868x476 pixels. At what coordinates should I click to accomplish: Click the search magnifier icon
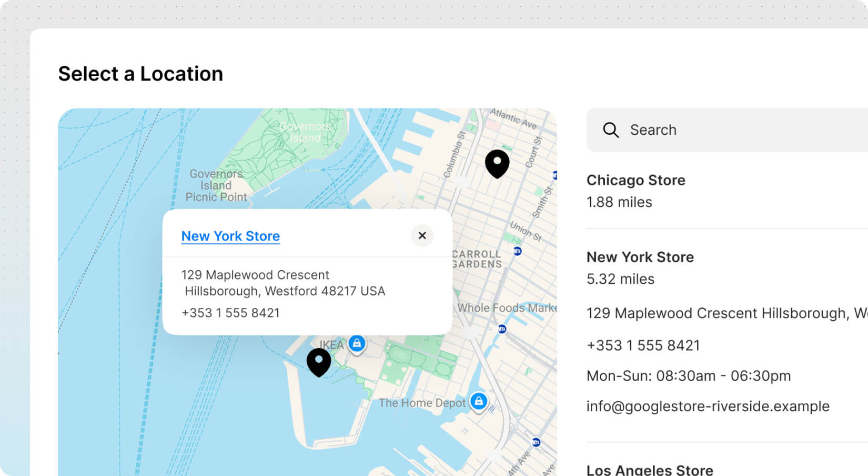point(610,130)
